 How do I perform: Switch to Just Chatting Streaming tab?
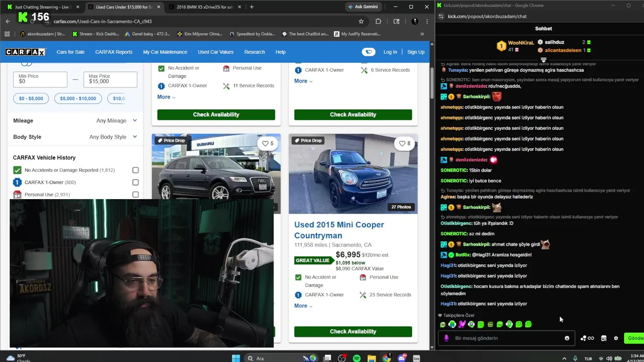[x=42, y=7]
